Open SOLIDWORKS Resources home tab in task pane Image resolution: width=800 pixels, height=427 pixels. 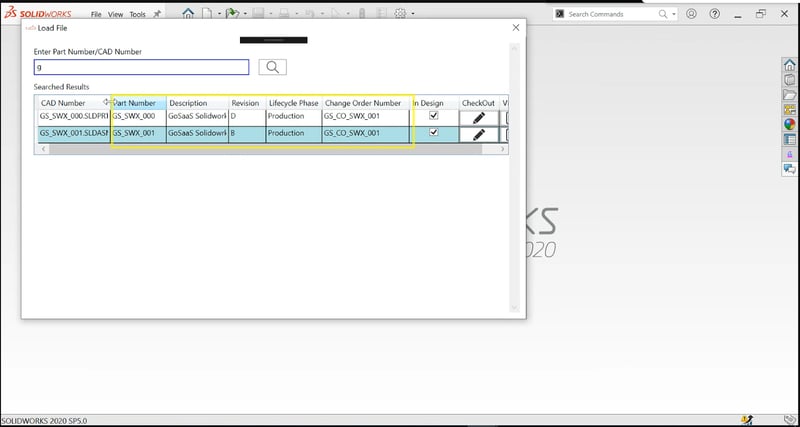[789, 66]
